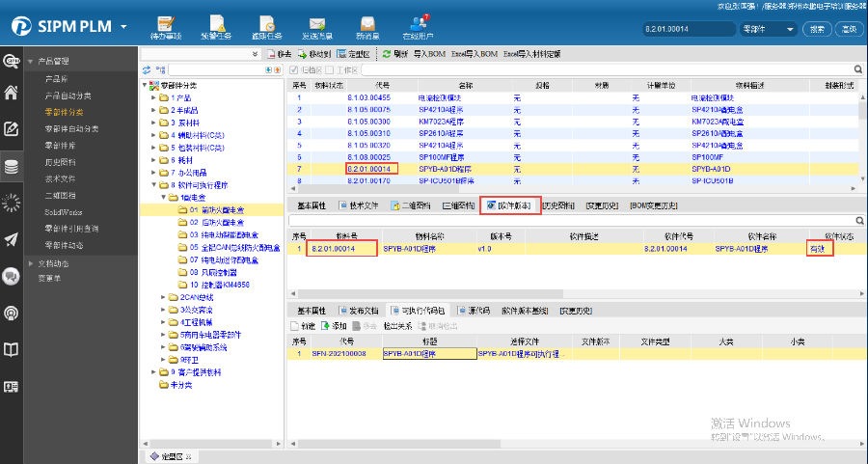Select the database stack icon in the sidebar
The width and height of the screenshot is (868, 464).
click(12, 166)
